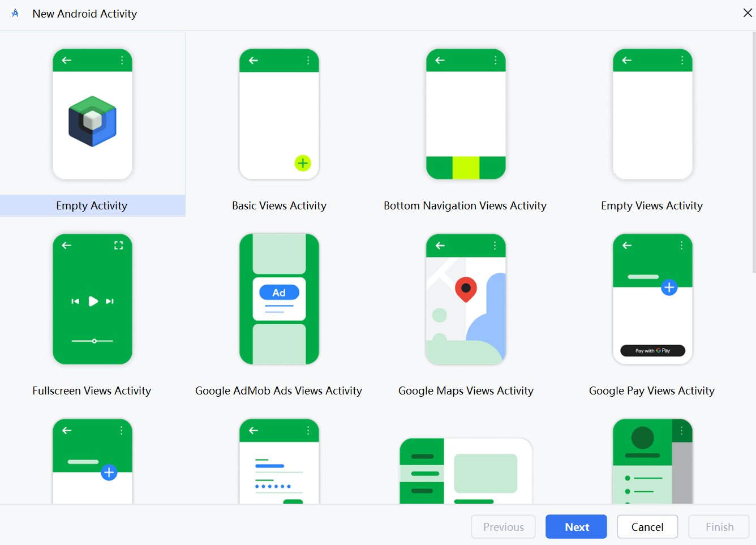Select the partially visible bottom-left activity template

point(92,461)
